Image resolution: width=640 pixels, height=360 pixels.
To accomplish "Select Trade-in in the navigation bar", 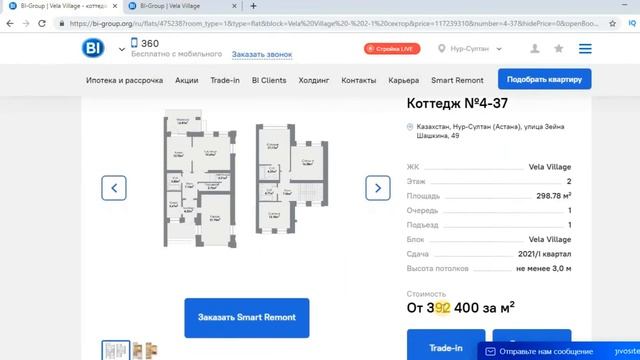I will pos(225,80).
